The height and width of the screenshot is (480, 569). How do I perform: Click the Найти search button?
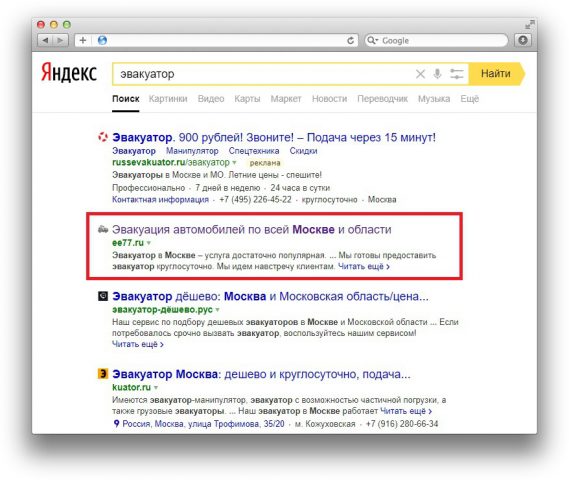coord(496,74)
